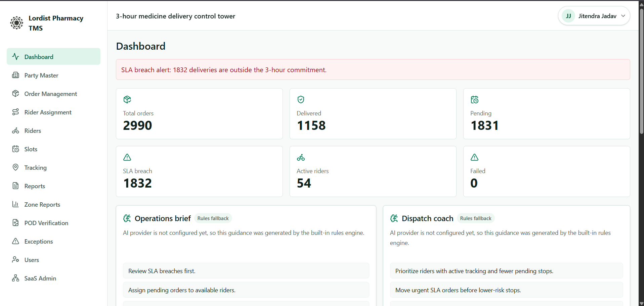This screenshot has width=644, height=306.
Task: Open the Party Master menu item
Action: (53, 75)
